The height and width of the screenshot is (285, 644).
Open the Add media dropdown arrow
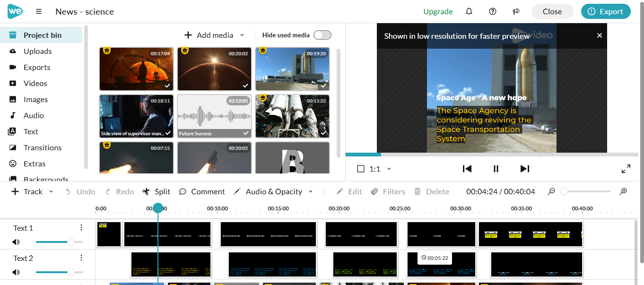tap(241, 35)
